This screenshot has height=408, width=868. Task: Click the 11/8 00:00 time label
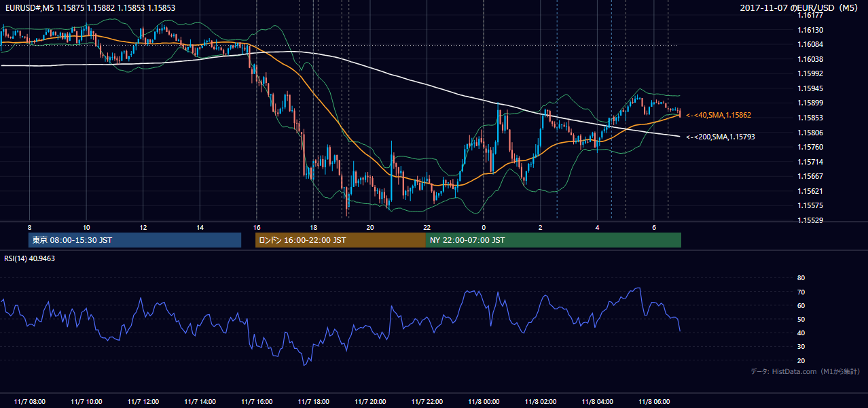pos(484,401)
